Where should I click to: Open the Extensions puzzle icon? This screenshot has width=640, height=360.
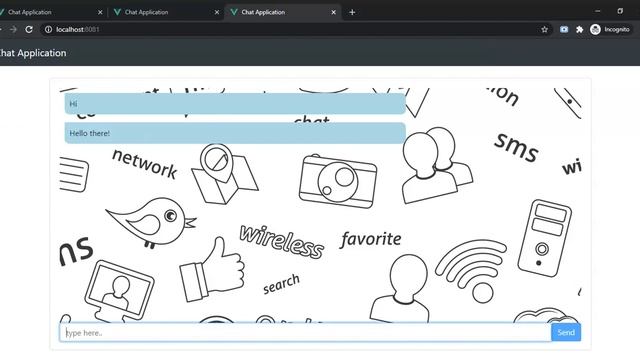[580, 29]
